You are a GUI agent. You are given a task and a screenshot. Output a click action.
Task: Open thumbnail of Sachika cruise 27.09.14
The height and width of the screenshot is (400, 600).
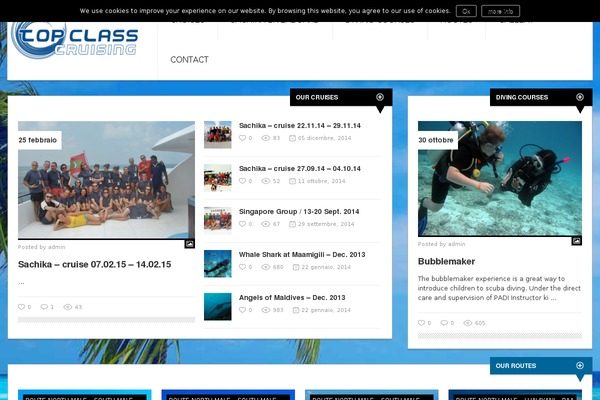218,178
